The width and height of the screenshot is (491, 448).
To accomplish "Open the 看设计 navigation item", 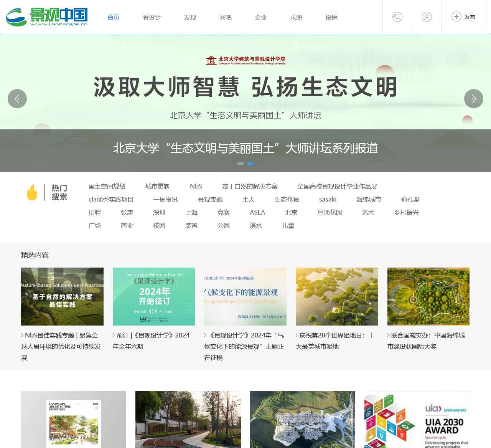I will pos(152,17).
